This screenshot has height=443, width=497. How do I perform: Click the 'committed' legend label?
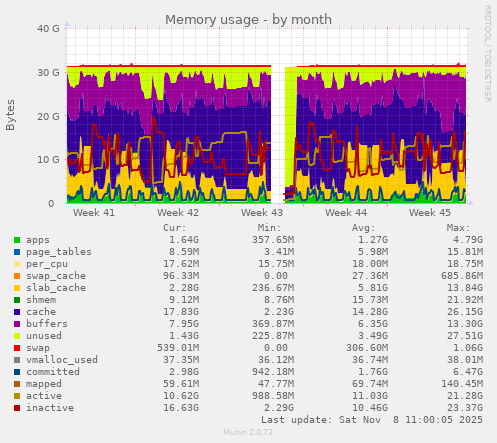coord(53,372)
